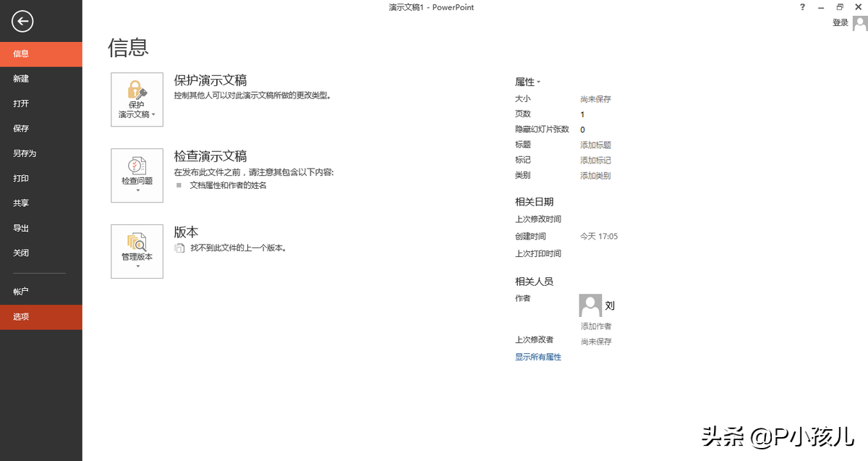Image resolution: width=868 pixels, height=461 pixels.
Task: Click the login avatar at top right
Action: pos(859,23)
